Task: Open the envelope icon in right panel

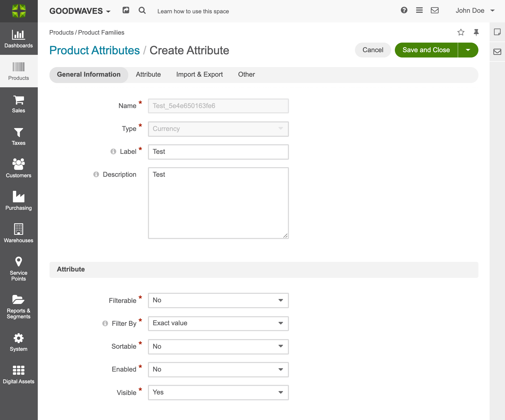Action: coord(497,52)
